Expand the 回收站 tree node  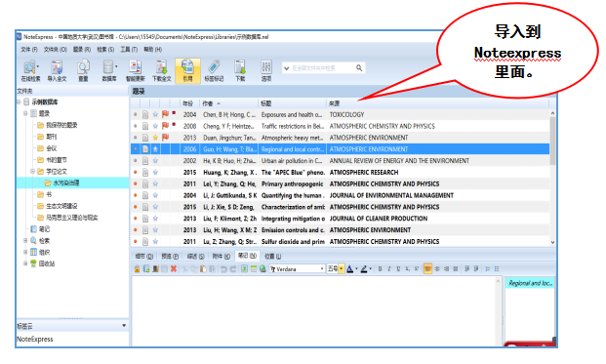tap(26, 263)
